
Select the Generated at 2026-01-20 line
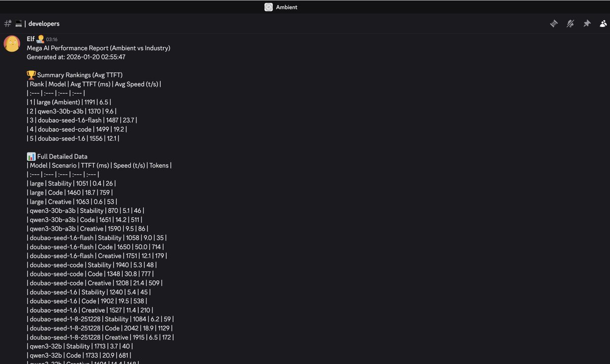pyautogui.click(x=76, y=57)
